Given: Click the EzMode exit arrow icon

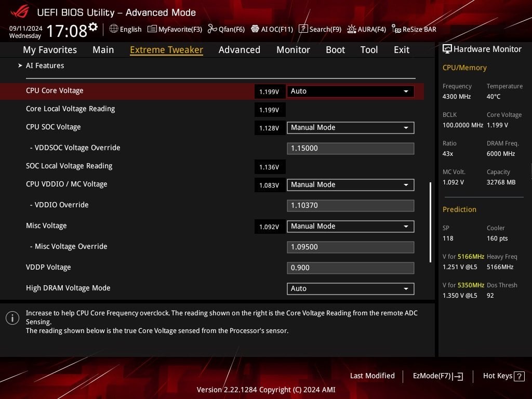Looking at the screenshot, I should [x=458, y=376].
